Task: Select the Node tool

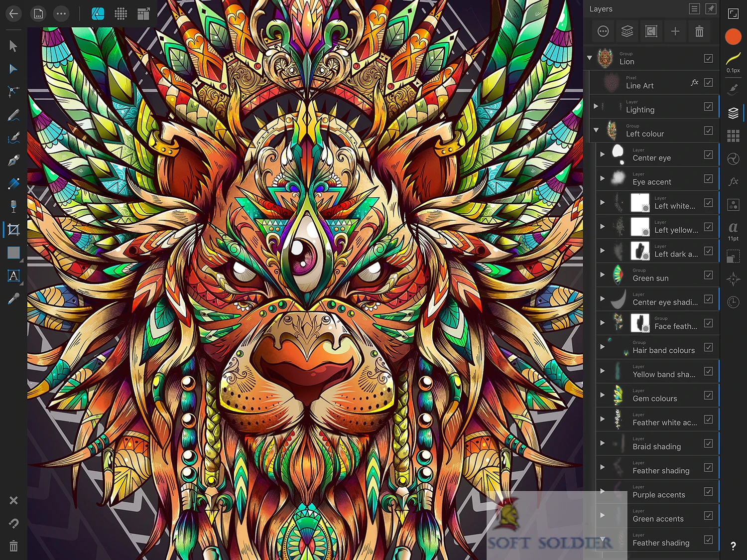Action: [x=13, y=69]
